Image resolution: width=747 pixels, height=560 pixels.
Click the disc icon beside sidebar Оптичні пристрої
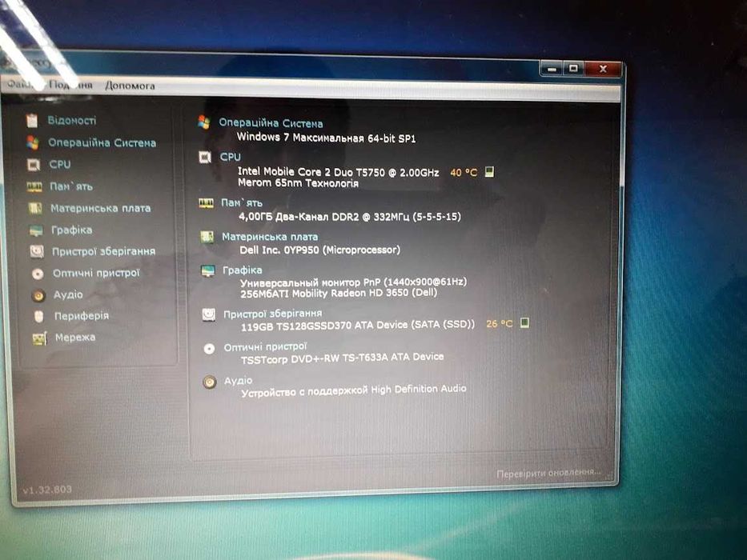38,274
